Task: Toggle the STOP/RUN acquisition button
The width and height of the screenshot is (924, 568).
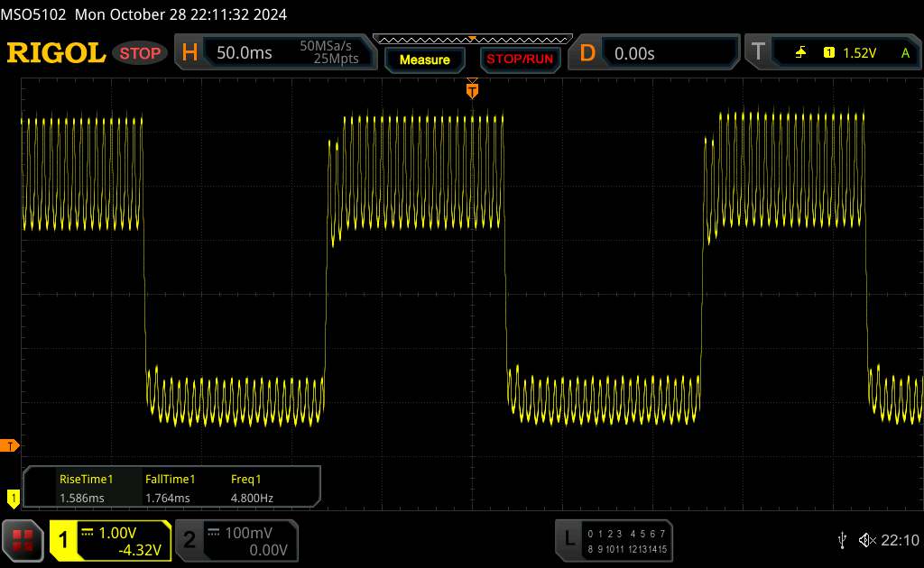Action: (x=518, y=60)
